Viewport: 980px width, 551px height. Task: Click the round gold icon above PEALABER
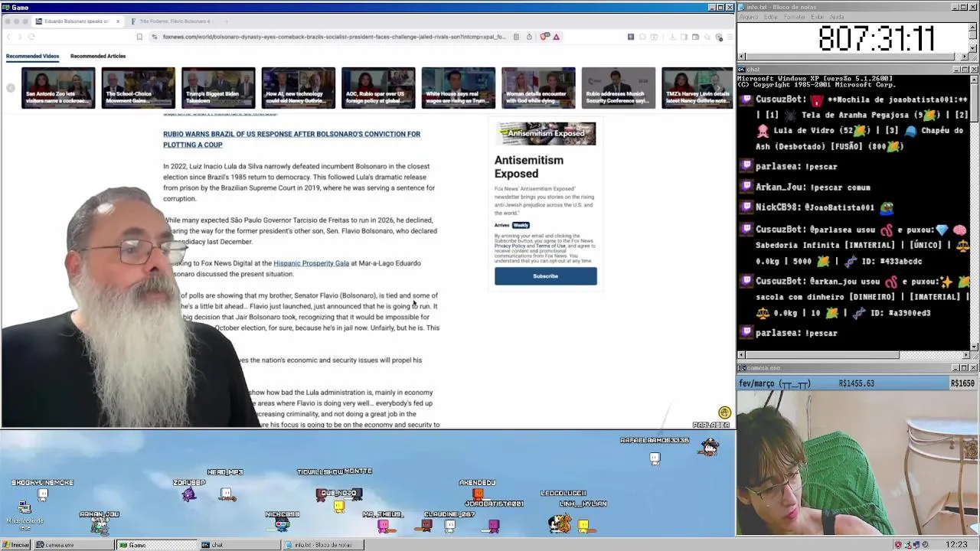click(724, 413)
